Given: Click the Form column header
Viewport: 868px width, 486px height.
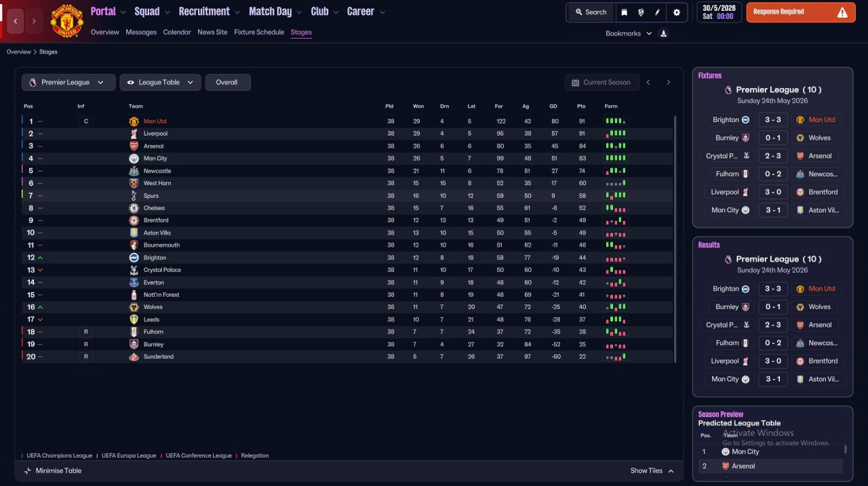Looking at the screenshot, I should click(x=611, y=106).
